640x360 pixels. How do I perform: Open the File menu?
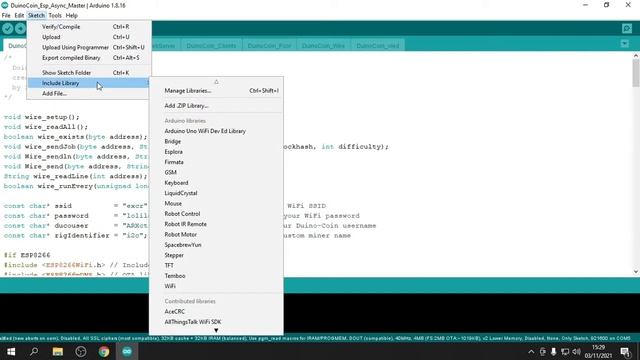6,16
